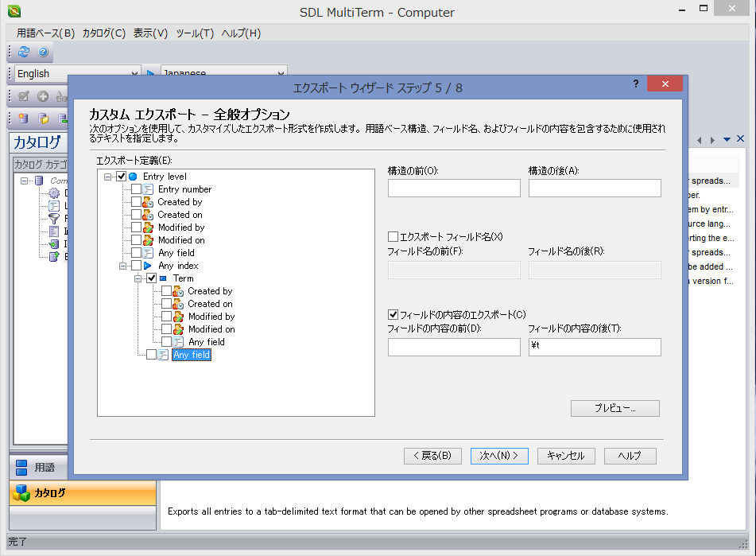The width and height of the screenshot is (756, 556).
Task: Uncheck the Term checkbox
Action: [x=151, y=278]
